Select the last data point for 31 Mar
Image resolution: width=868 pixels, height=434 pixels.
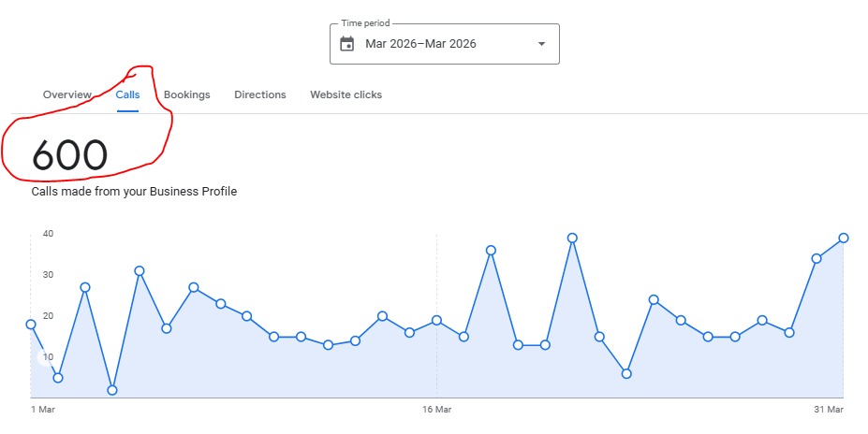click(x=844, y=238)
